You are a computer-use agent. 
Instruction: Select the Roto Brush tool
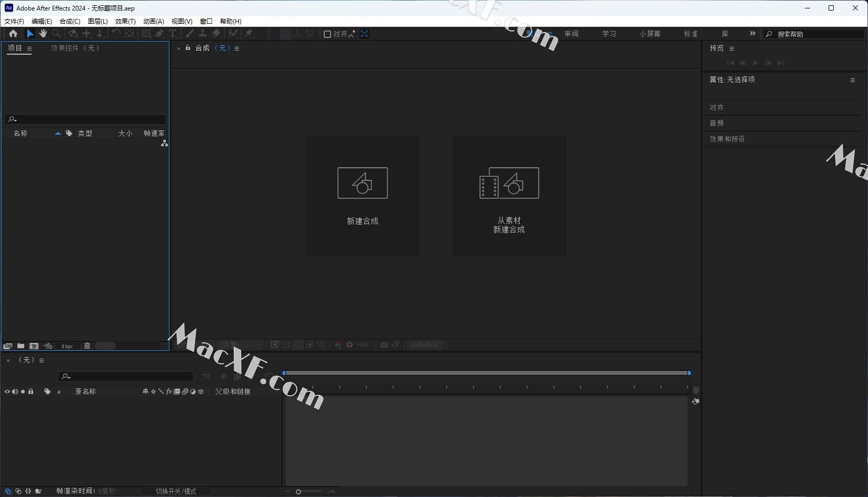233,34
